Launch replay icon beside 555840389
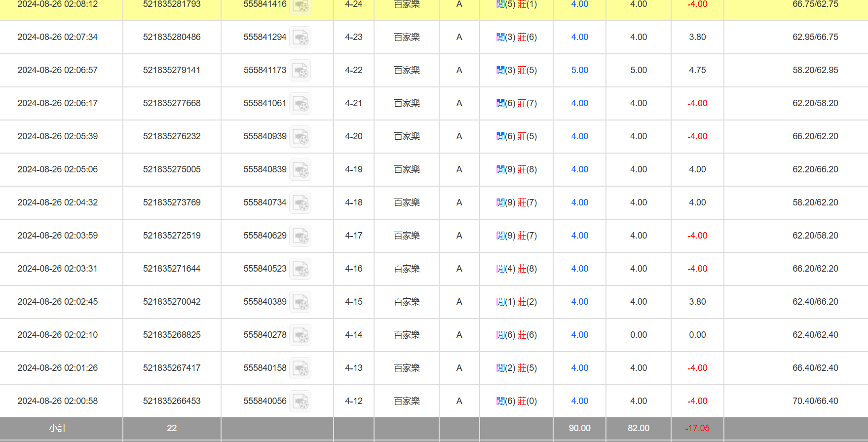 [x=300, y=302]
